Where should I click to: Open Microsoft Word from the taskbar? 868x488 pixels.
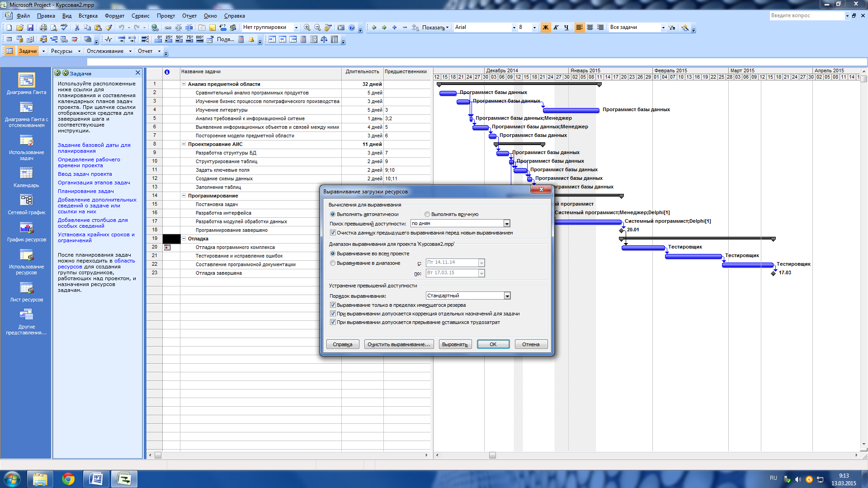tap(96, 479)
